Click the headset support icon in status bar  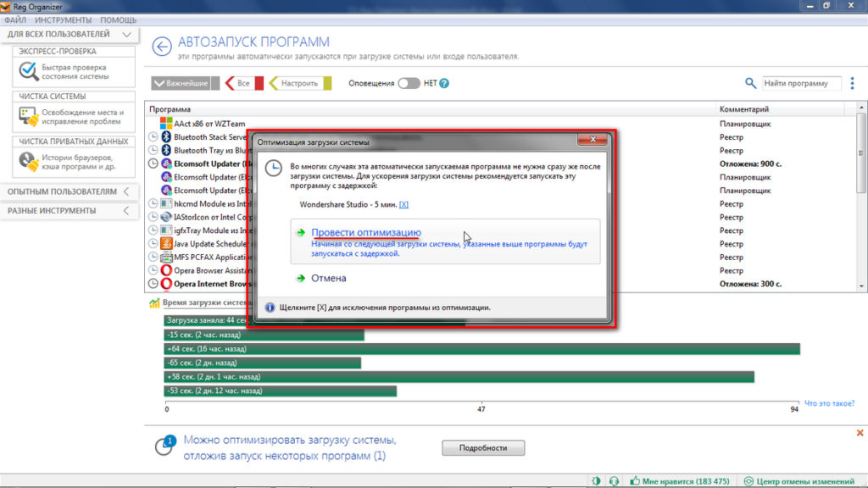pos(614,481)
